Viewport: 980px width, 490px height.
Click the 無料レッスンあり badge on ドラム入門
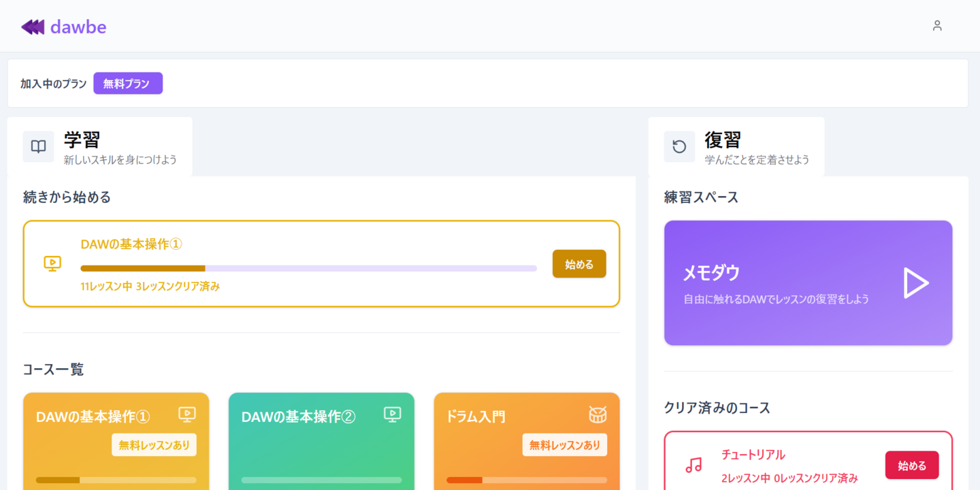(565, 445)
